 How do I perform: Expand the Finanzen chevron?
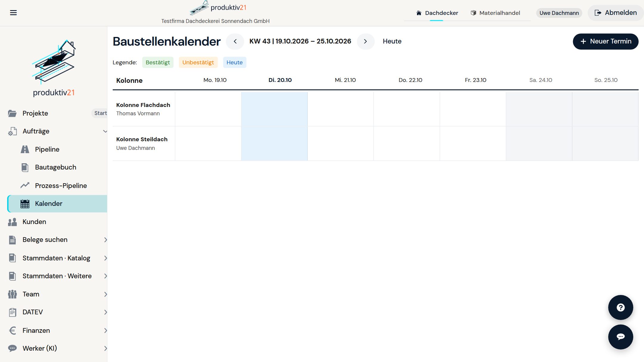105,330
